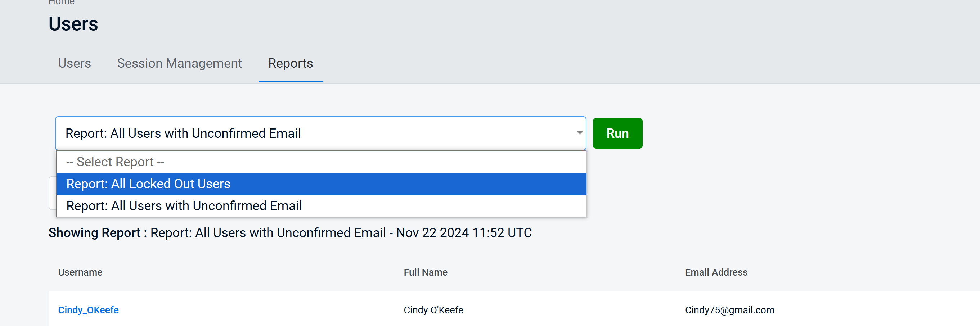The height and width of the screenshot is (326, 980).
Task: Switch to the Users tab
Action: pos(75,63)
